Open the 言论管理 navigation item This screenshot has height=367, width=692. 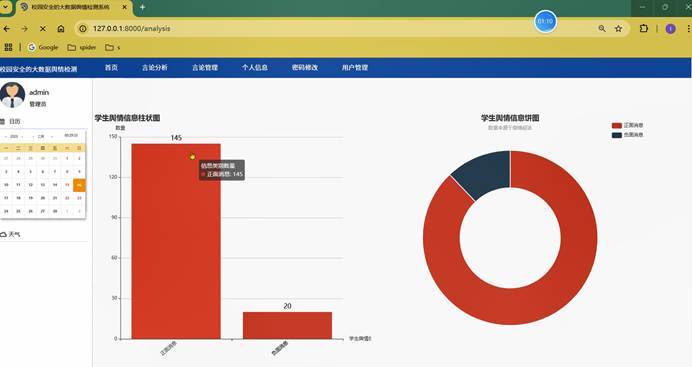point(205,67)
